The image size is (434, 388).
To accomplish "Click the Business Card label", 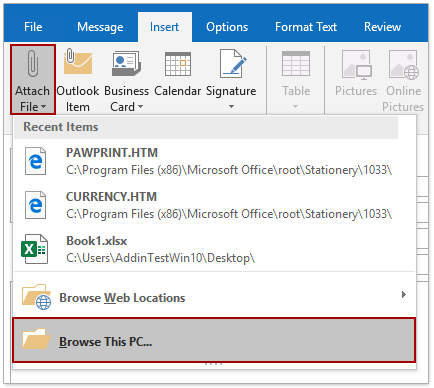I will point(126,99).
